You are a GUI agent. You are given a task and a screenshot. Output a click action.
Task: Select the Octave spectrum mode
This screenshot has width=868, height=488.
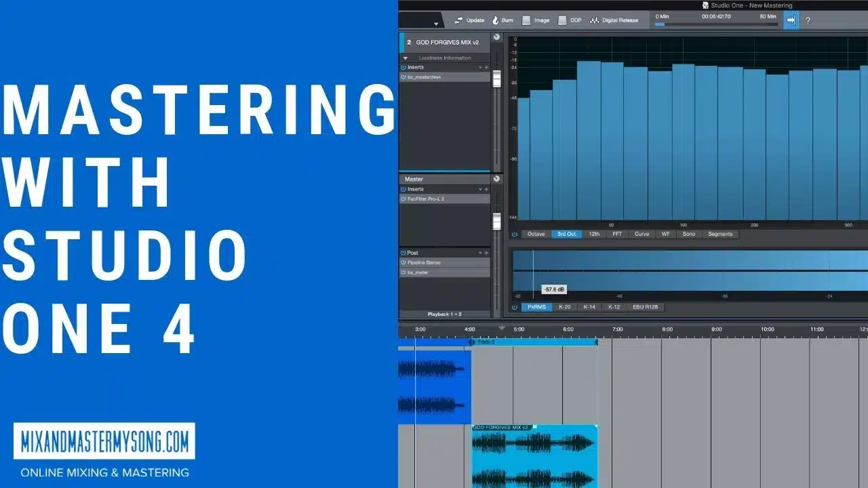[536, 234]
